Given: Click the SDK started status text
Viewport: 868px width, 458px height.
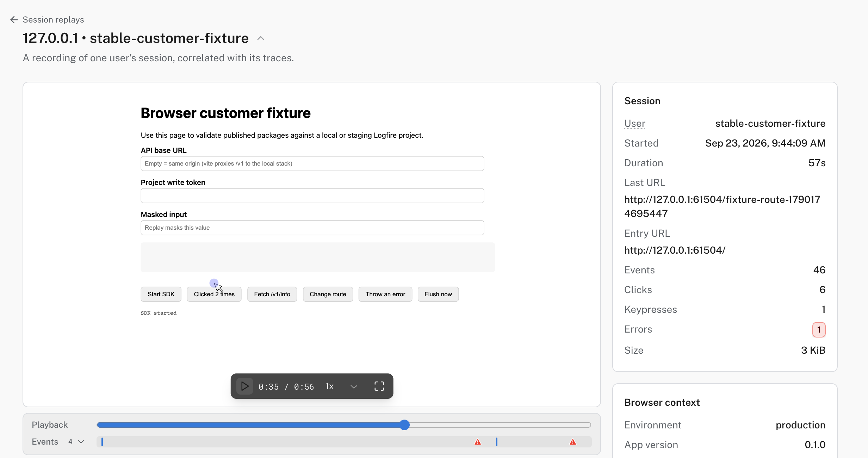Looking at the screenshot, I should coord(159,313).
